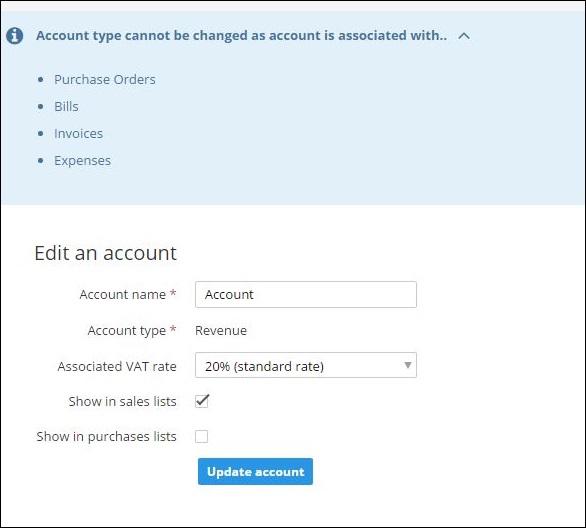Image resolution: width=586 pixels, height=528 pixels.
Task: Click the Show in purchases lists label
Action: (x=107, y=436)
